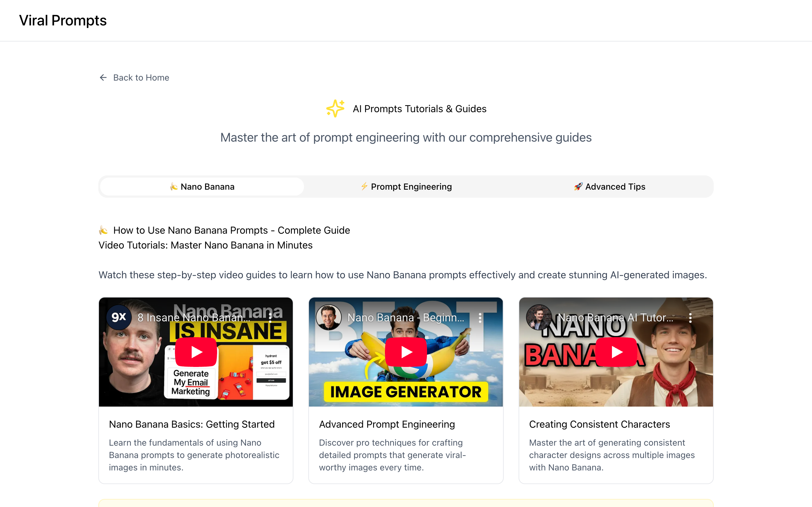The image size is (812, 507).
Task: Click the Viral Prompts site title
Action: point(63,20)
